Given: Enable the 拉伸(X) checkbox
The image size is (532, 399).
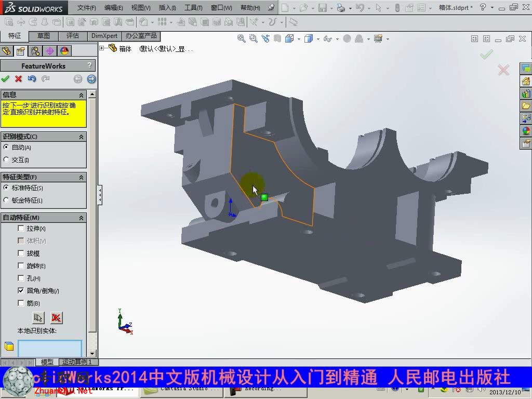Looking at the screenshot, I should (21, 229).
